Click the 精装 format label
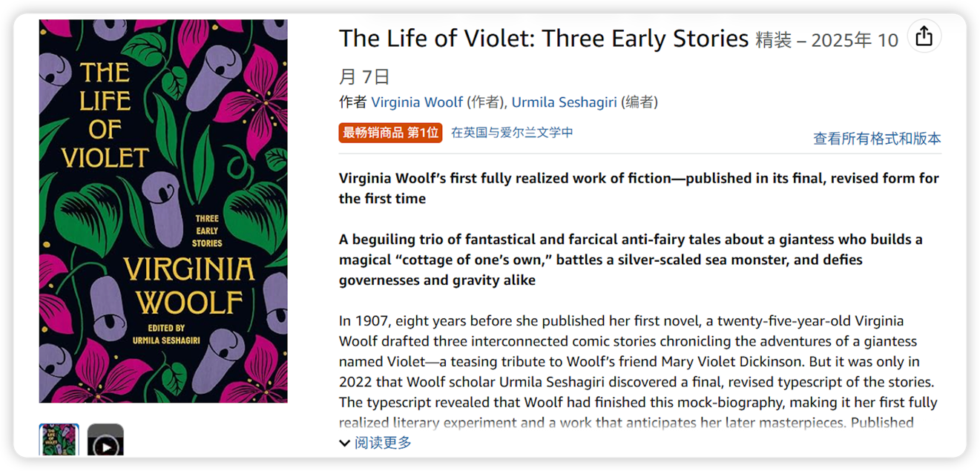 (774, 40)
